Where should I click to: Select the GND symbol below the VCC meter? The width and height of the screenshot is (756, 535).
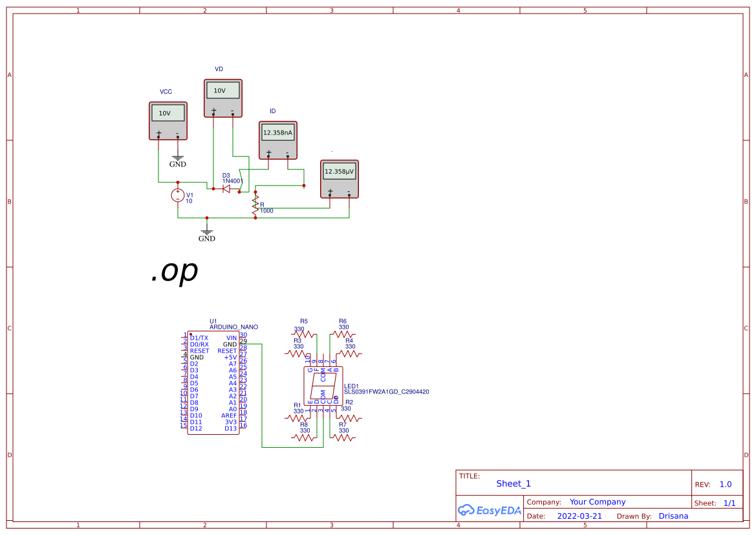[x=177, y=157]
